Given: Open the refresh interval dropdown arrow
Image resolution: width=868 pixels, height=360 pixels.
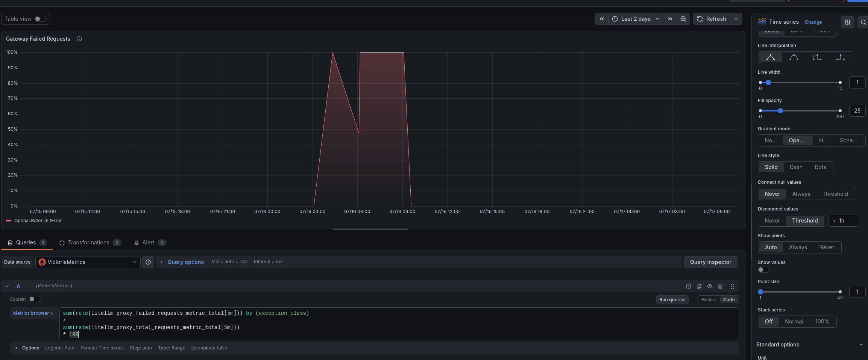Looking at the screenshot, I should 736,19.
